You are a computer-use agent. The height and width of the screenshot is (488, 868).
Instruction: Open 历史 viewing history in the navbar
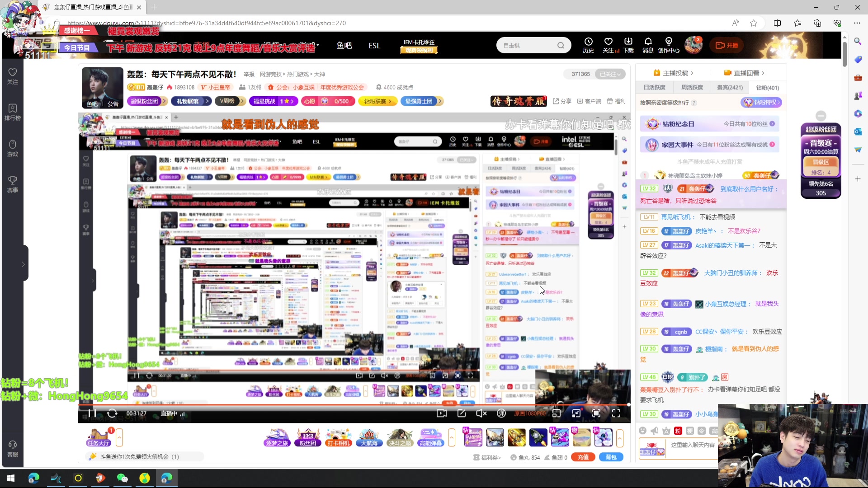(588, 45)
